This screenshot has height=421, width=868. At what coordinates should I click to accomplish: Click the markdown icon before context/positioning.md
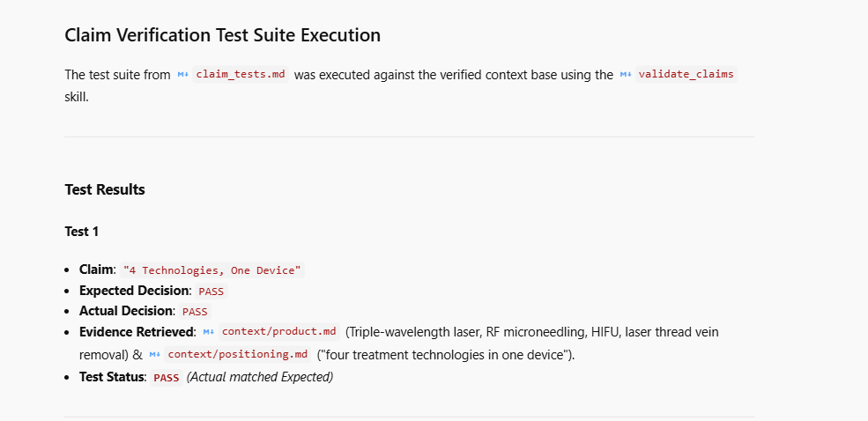[x=154, y=355]
